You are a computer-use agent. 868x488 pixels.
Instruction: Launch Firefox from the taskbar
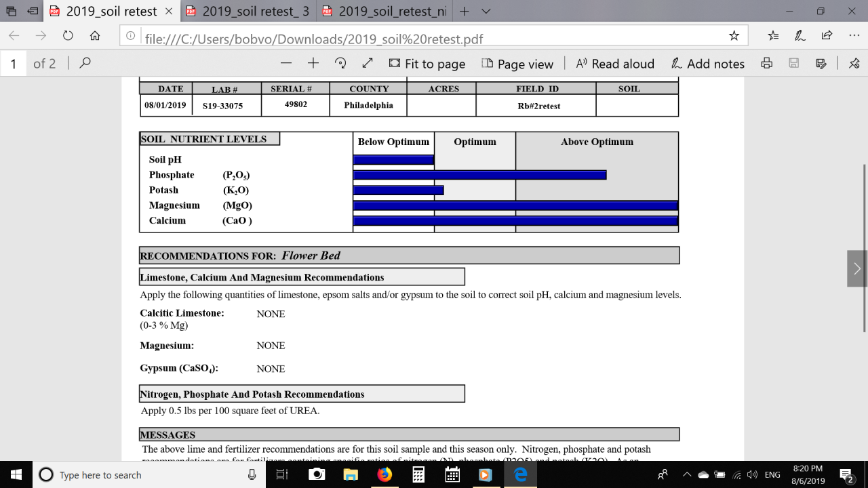(384, 475)
